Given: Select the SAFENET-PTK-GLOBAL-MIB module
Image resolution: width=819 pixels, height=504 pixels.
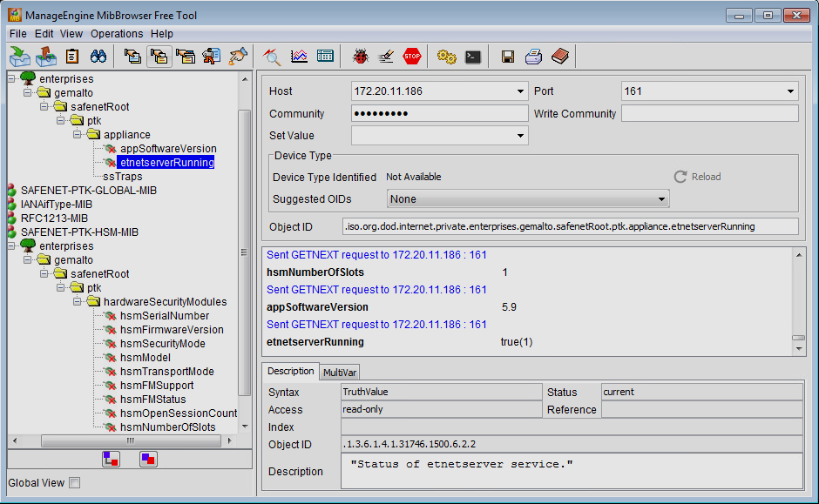Looking at the screenshot, I should pos(89,191).
